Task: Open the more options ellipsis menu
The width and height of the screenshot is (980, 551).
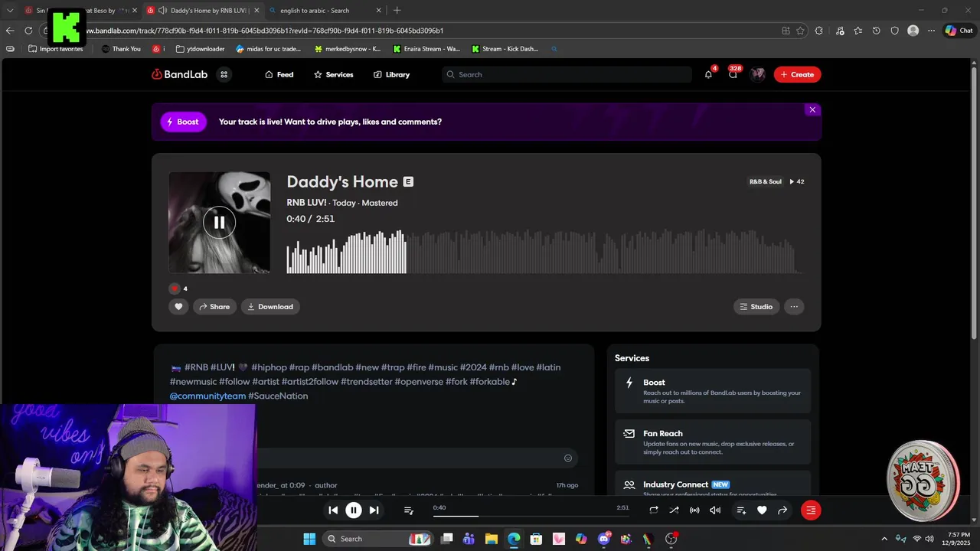Action: click(794, 307)
